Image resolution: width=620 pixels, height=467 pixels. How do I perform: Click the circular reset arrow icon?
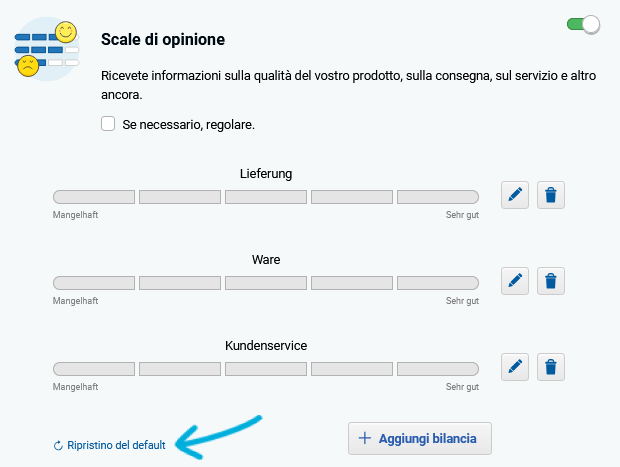(58, 446)
